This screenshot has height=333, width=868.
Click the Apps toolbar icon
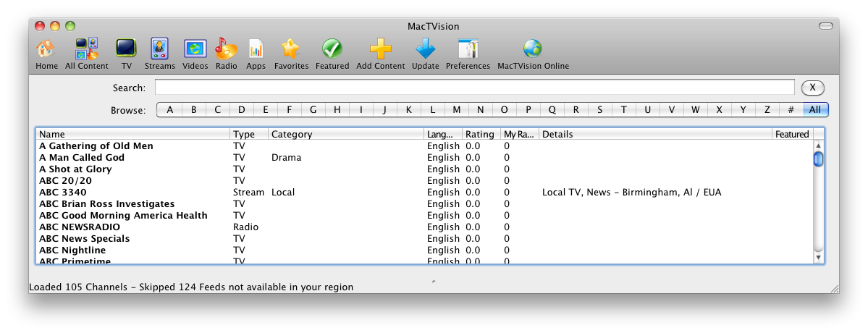coord(256,54)
